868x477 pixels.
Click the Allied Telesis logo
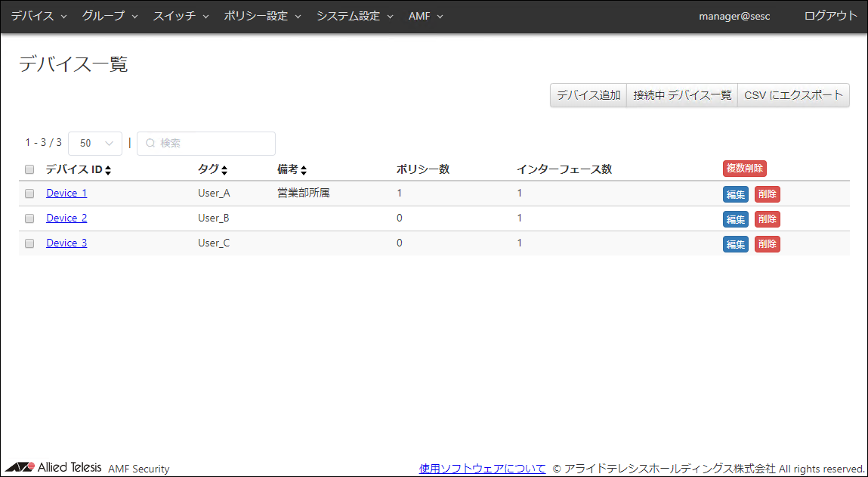click(54, 467)
